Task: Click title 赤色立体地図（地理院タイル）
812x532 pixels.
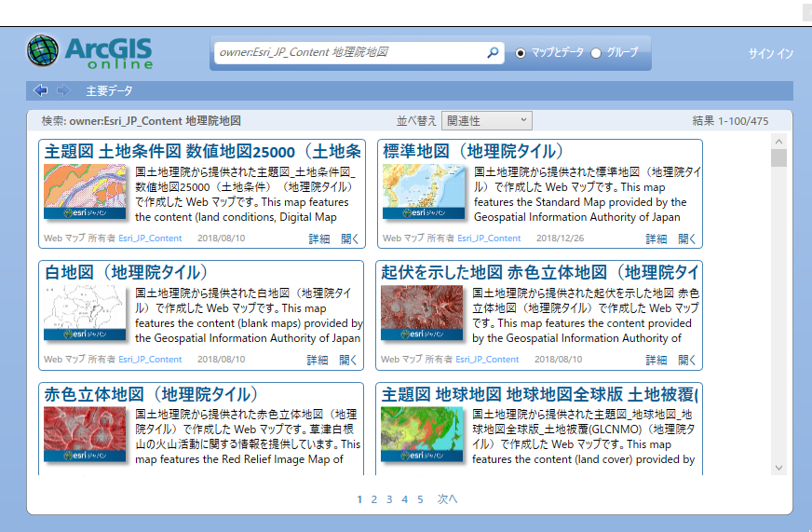Action: [x=151, y=394]
